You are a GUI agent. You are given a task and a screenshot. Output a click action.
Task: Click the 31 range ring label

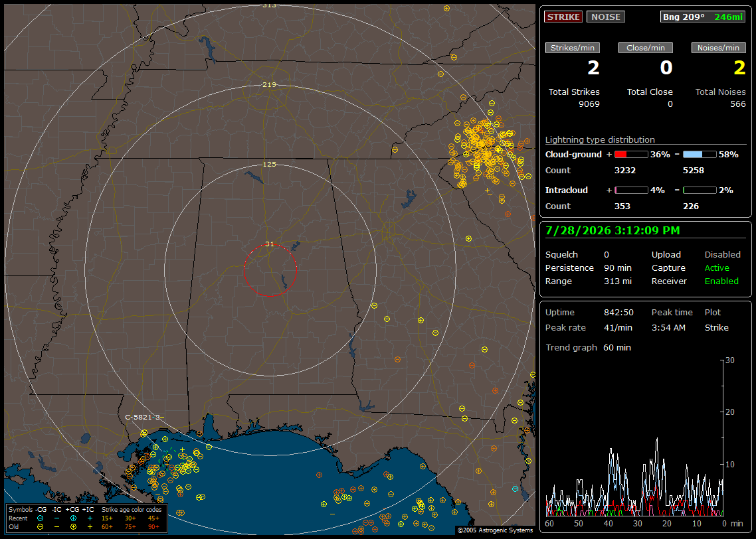click(270, 244)
